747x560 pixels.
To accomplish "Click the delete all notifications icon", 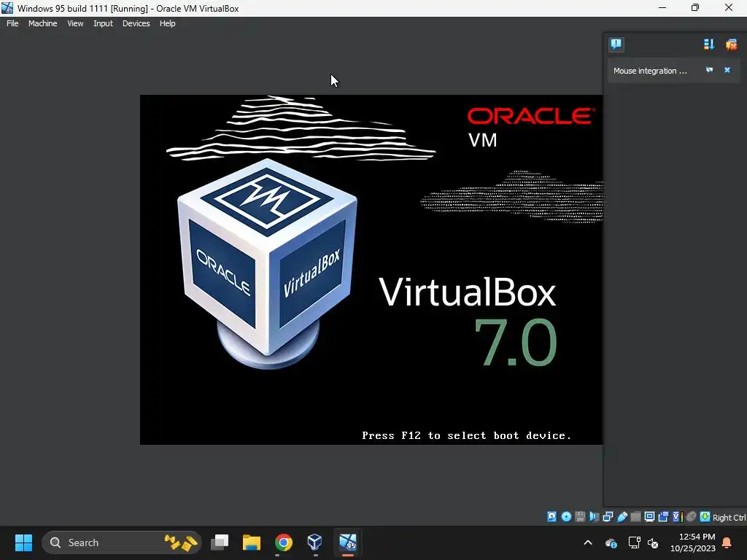I will (x=731, y=44).
